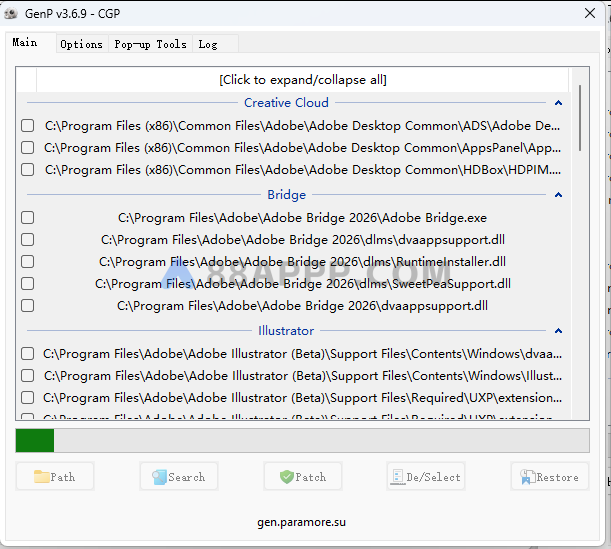Check Illustrator (Beta) Windows\dvaa... checkbox
The image size is (611, 549).
pyautogui.click(x=28, y=354)
